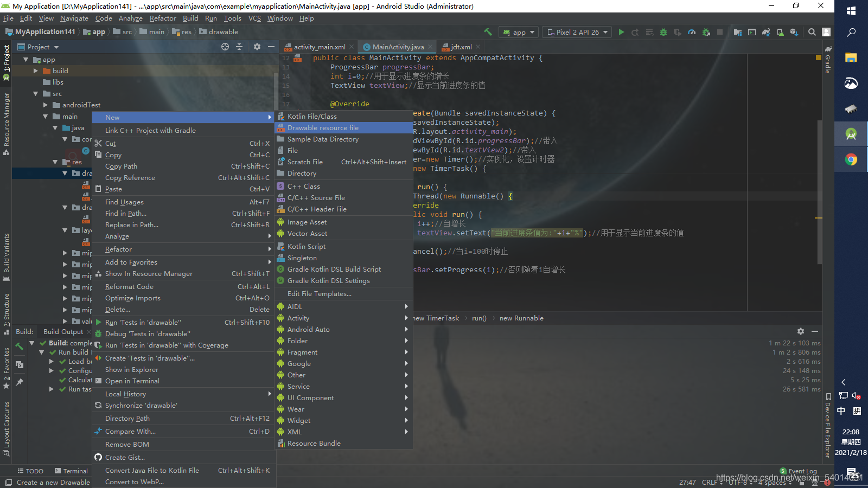
Task: Click the pin icon in Build panel
Action: pyautogui.click(x=20, y=382)
